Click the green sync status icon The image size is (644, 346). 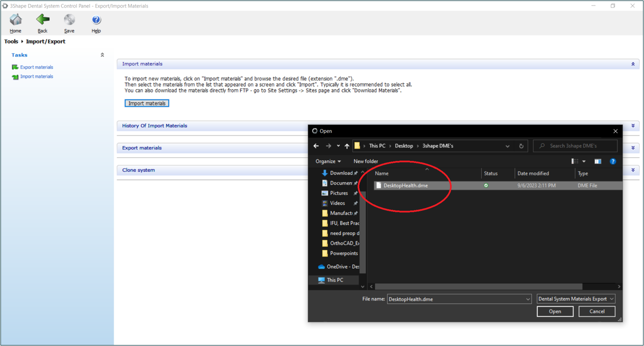[x=486, y=185]
